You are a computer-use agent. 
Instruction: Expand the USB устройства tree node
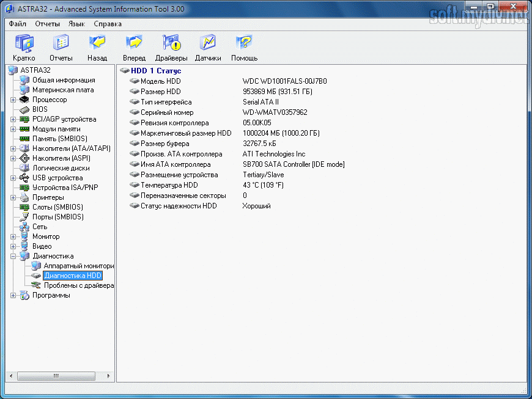[x=13, y=178]
